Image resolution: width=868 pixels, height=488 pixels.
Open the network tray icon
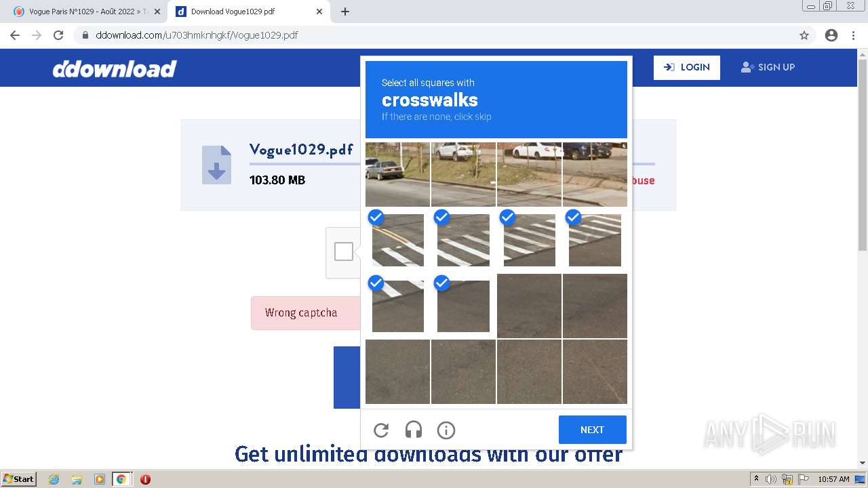coord(787,479)
